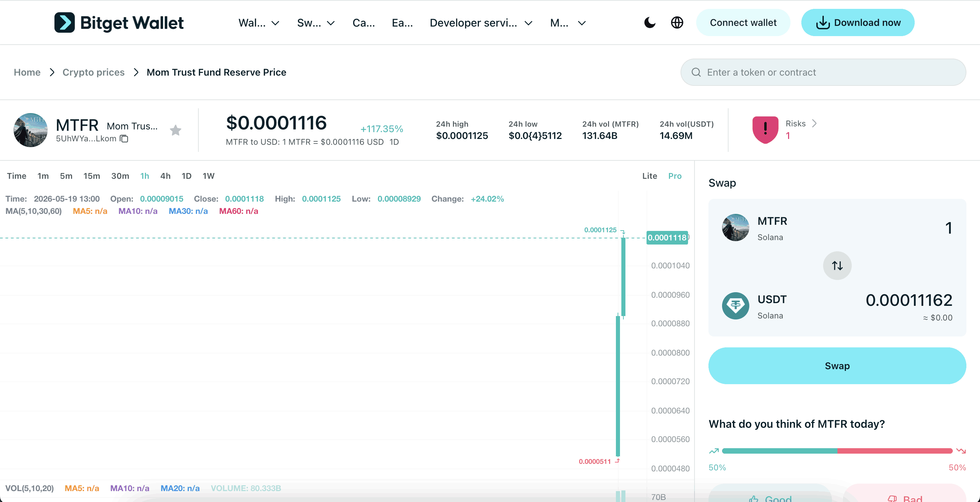Copy the 5UhWYa...Lkom contract address
980x502 pixels.
coord(124,139)
